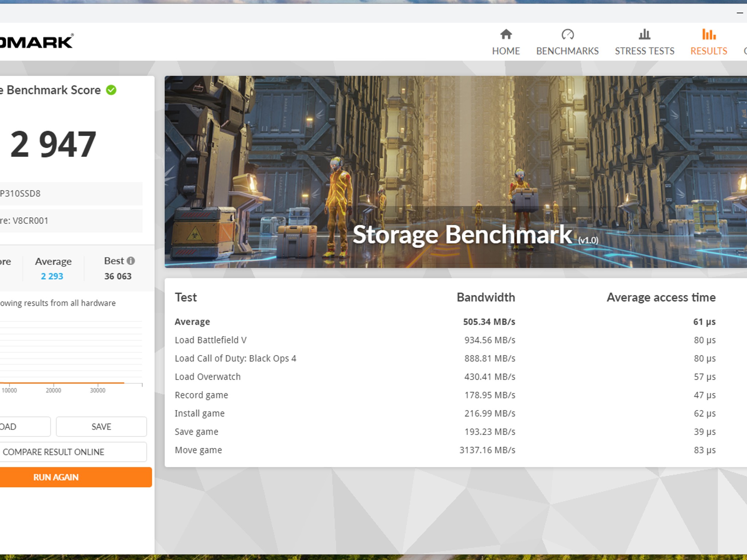This screenshot has width=747, height=560.
Task: Click the benchmarks gauge icon
Action: (x=568, y=34)
